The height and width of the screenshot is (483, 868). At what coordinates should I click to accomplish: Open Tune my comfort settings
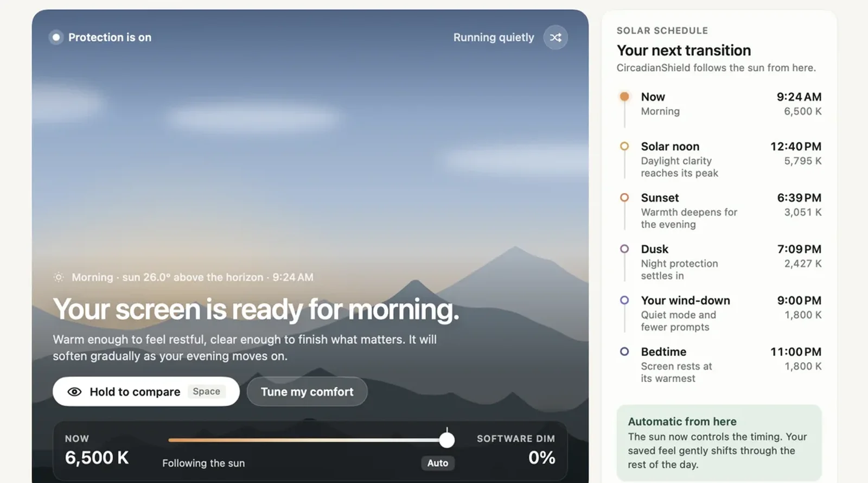(307, 392)
